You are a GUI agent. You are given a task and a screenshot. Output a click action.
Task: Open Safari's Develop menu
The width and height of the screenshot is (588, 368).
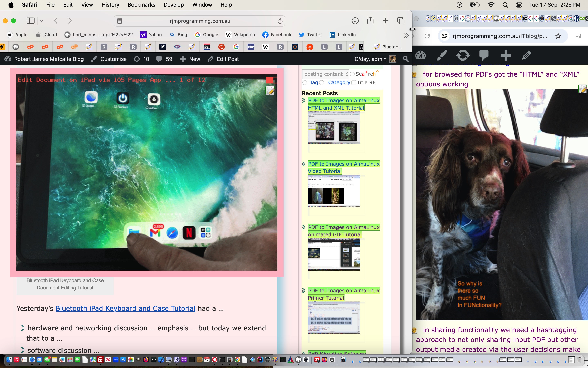pos(174,5)
